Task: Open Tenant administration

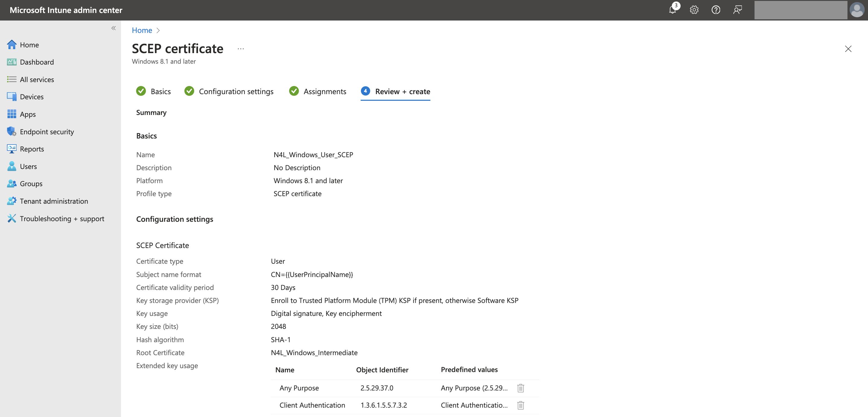Action: tap(54, 201)
